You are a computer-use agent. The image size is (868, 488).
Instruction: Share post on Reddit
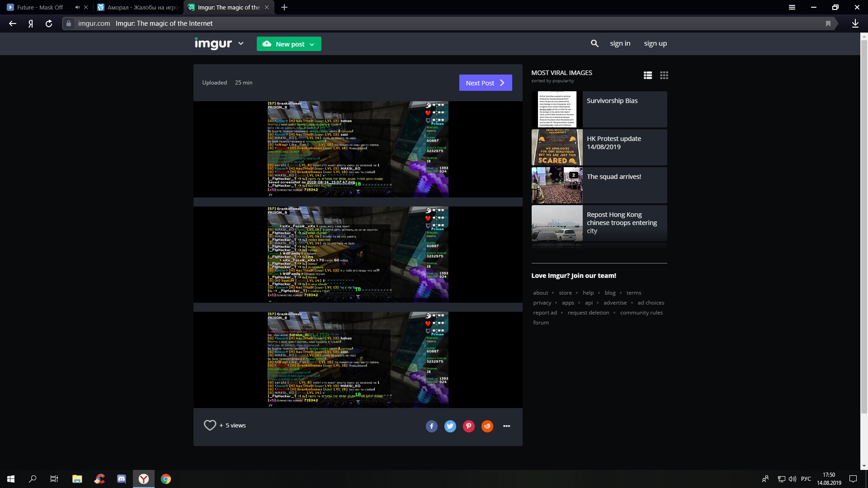[x=487, y=426]
